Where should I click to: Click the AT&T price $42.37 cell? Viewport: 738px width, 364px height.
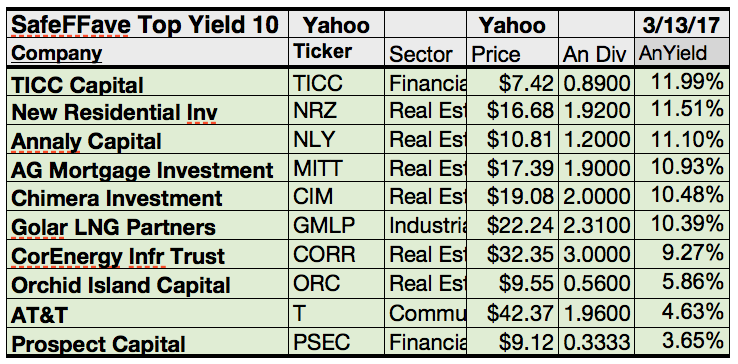click(513, 313)
